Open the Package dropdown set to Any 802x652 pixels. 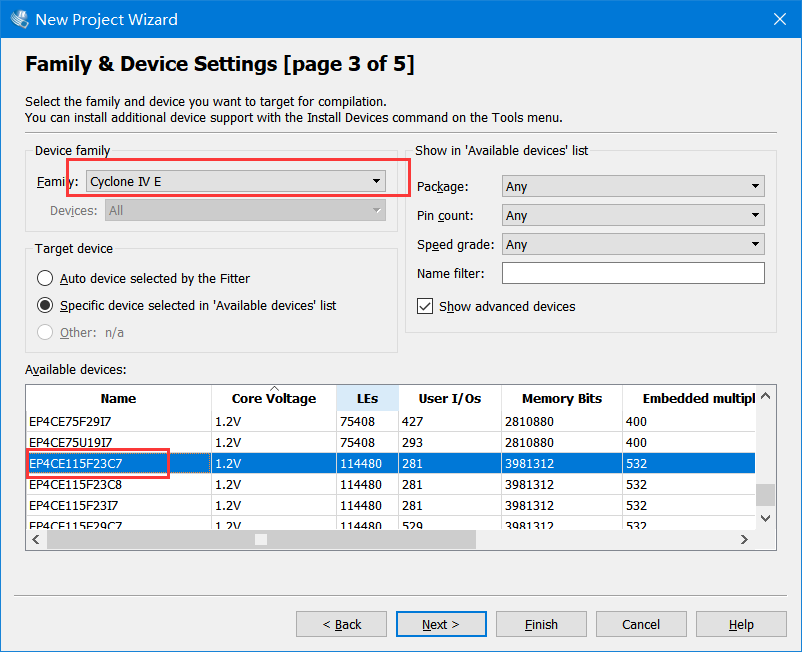tap(756, 185)
